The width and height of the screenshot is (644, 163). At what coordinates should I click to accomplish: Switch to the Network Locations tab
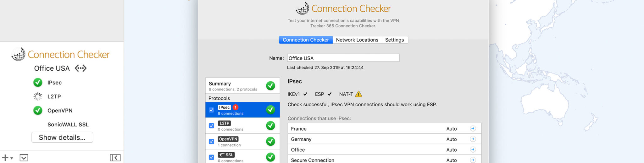coord(357,40)
